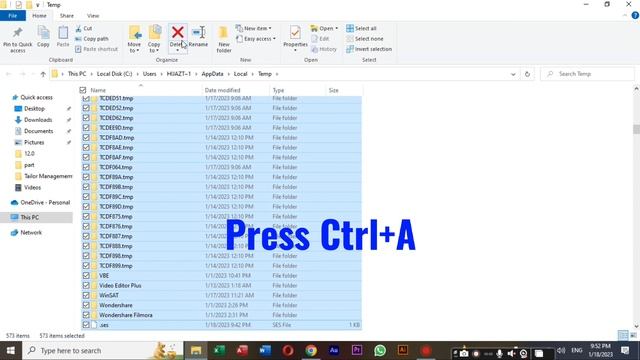Image resolution: width=640 pixels, height=360 pixels.
Task: Toggle the select-all checkbox in header
Action: point(83,90)
